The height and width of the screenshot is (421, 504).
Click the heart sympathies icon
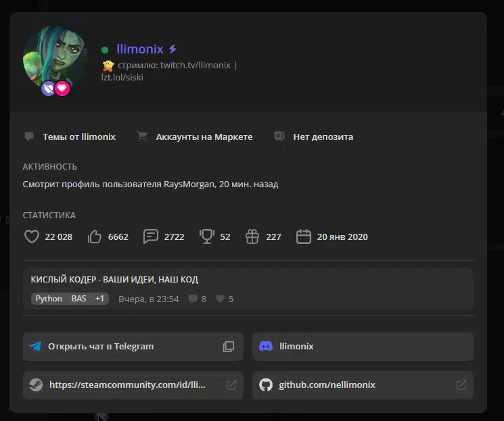[x=32, y=237]
